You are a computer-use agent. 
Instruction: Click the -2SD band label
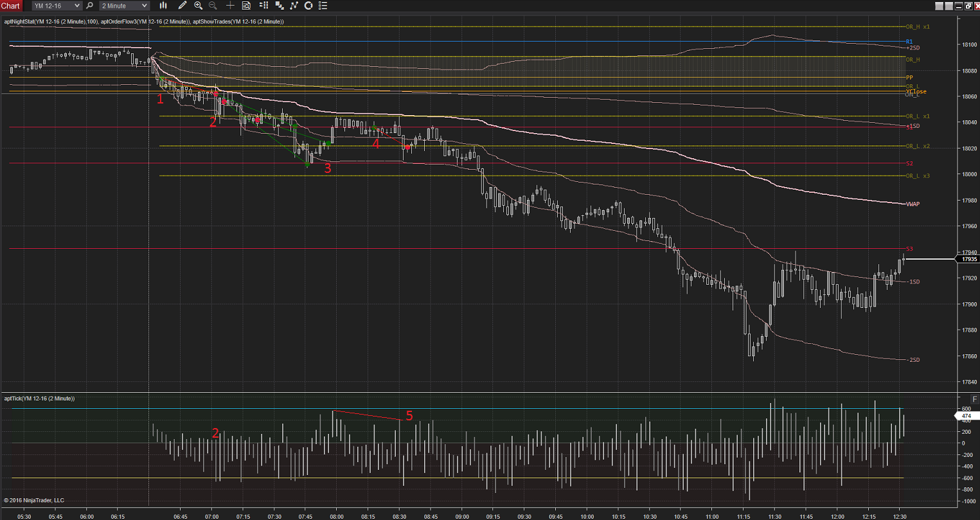[x=913, y=360]
